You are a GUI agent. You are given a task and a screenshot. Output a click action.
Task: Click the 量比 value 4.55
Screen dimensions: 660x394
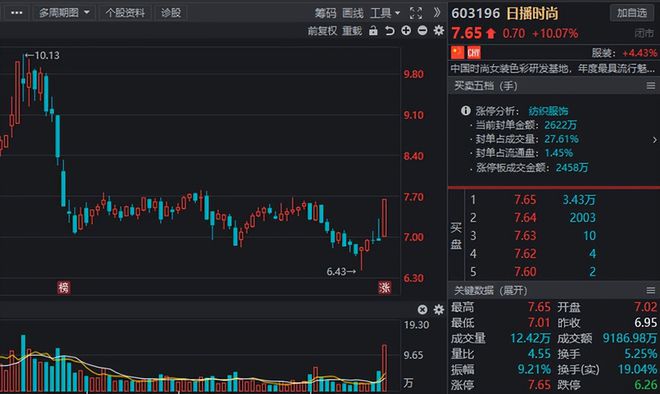point(539,354)
